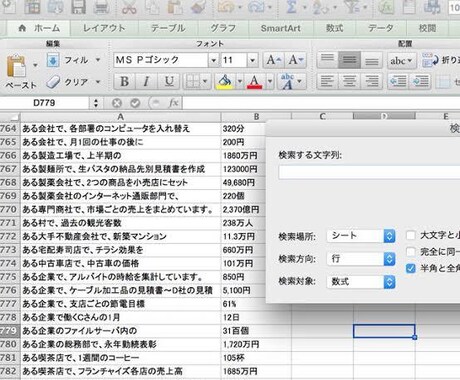This screenshot has width=460, height=380.
Task: Decrease font size with small A
Action: tap(296, 60)
